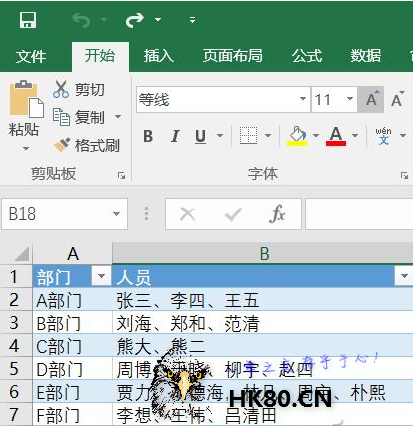413x426 pixels.
Task: Open the 页面布局 ribbon tab
Action: coord(233,56)
